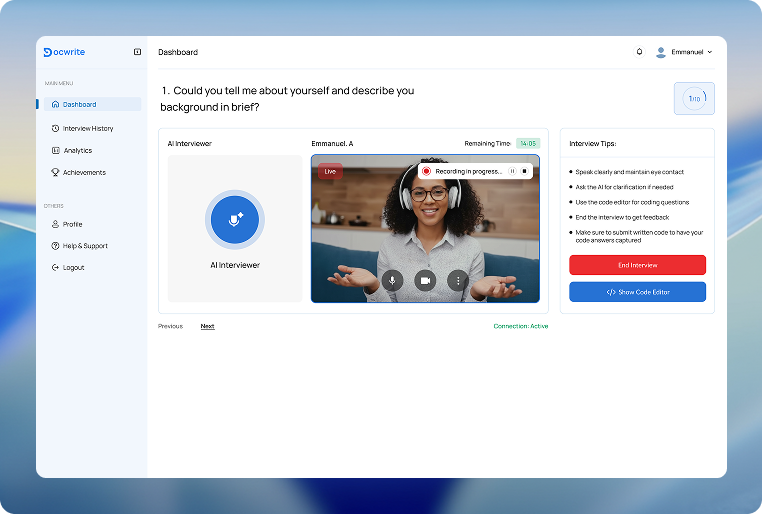Stop the recording
The image size is (762, 514).
point(524,171)
